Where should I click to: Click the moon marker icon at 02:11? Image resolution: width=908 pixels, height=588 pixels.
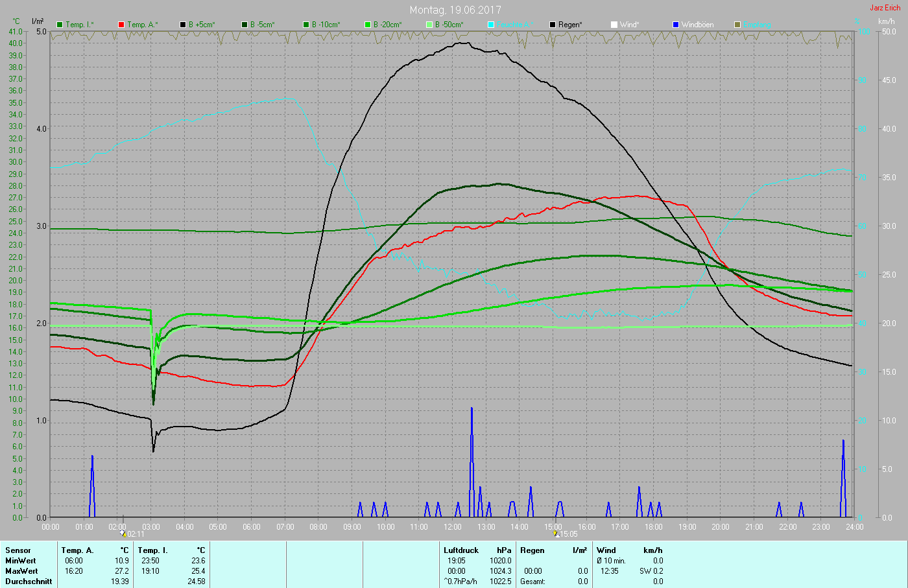pos(123,534)
